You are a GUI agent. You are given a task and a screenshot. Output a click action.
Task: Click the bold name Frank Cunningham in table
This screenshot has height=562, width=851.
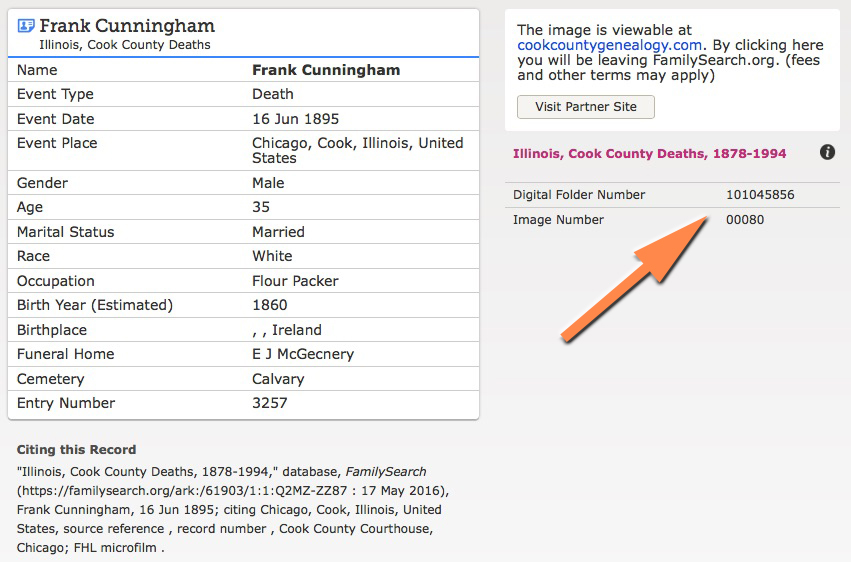[x=326, y=70]
